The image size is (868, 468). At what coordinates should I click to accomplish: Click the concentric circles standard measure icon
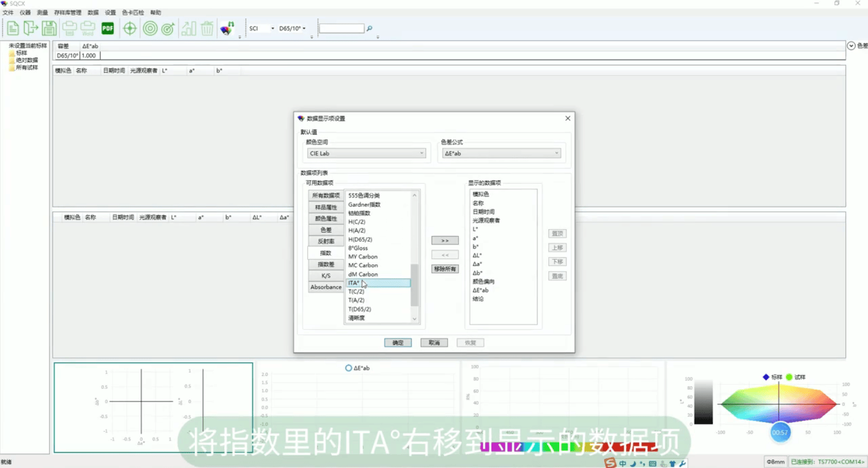(150, 28)
